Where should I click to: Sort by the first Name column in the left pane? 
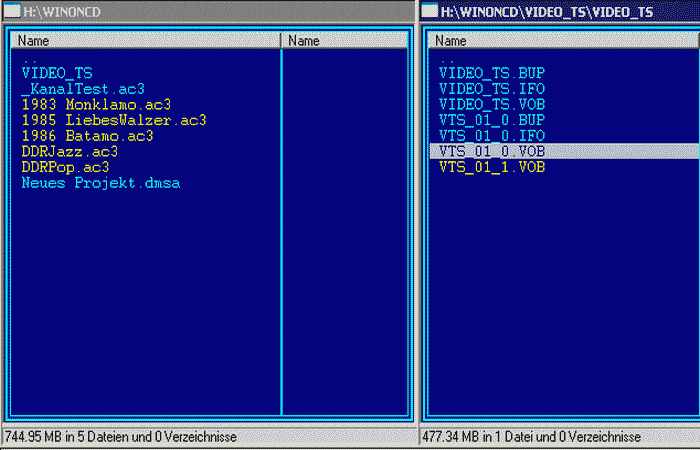pyautogui.click(x=145, y=41)
